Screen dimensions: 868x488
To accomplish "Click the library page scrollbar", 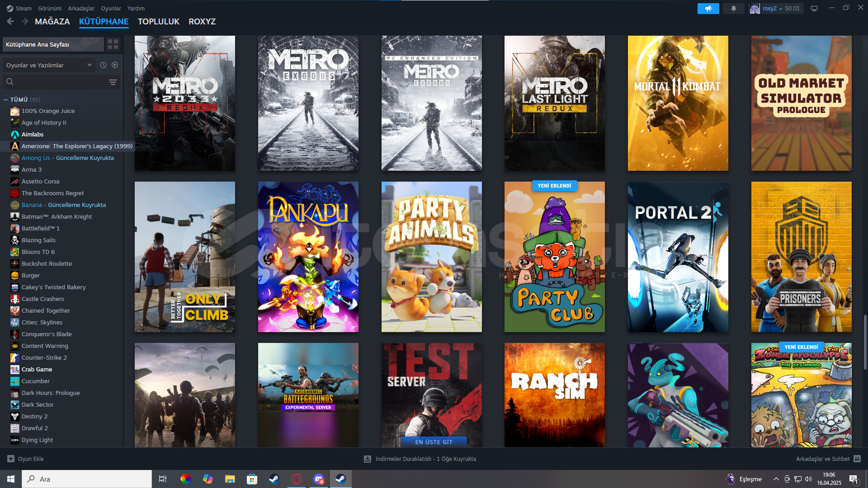I will pos(865,343).
